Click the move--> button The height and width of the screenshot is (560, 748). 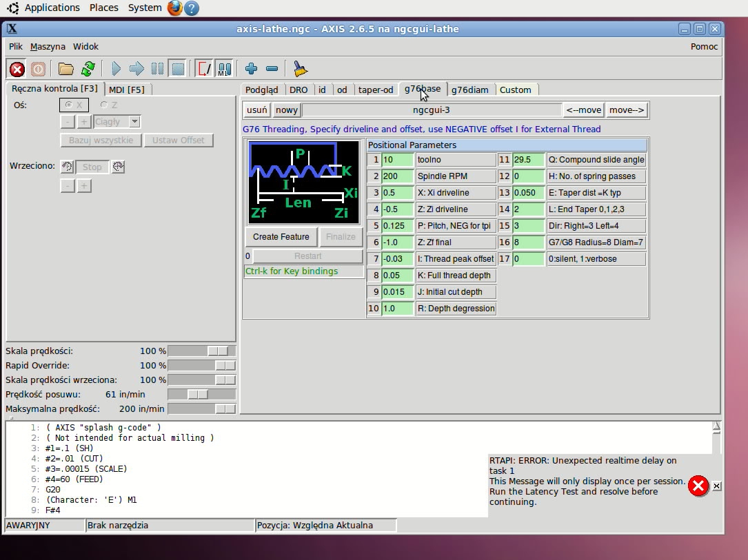point(627,110)
